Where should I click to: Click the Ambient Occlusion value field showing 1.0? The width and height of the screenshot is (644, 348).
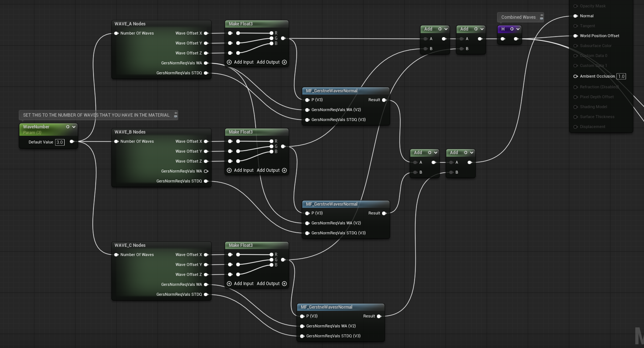621,77
